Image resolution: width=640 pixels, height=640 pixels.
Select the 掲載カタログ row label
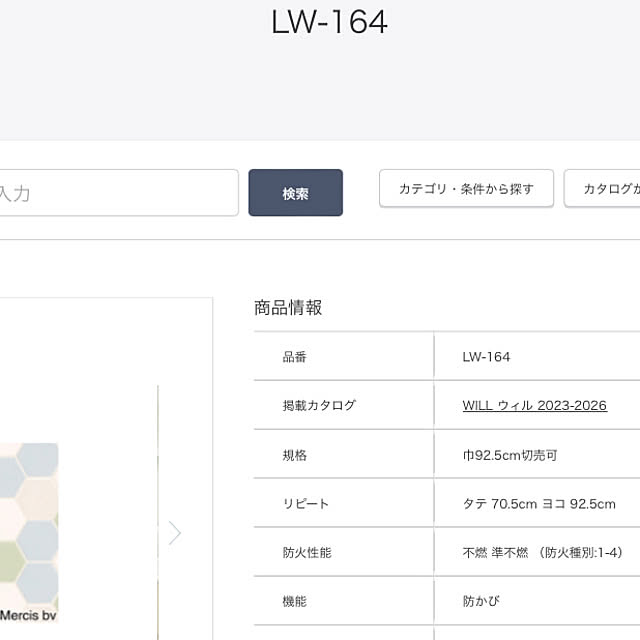pyautogui.click(x=319, y=405)
